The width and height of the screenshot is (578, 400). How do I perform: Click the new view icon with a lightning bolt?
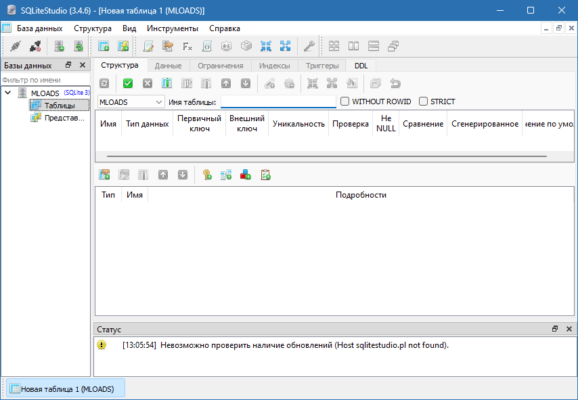click(123, 46)
